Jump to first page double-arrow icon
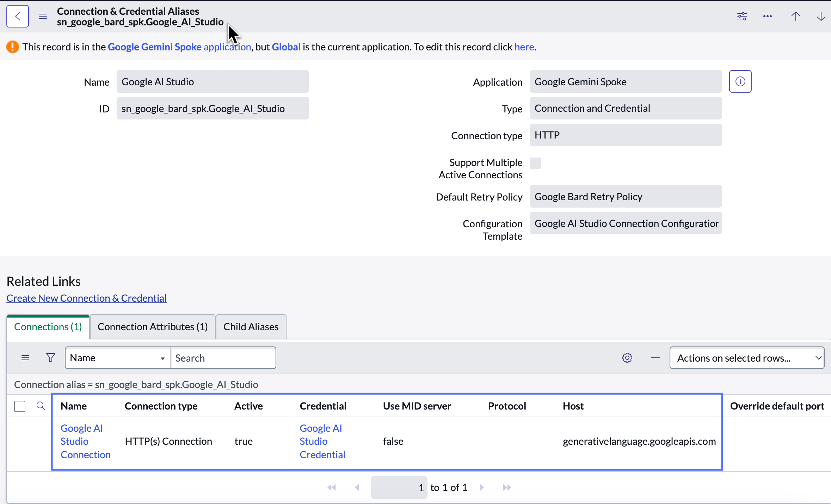Image resolution: width=831 pixels, height=504 pixels. 332,487
